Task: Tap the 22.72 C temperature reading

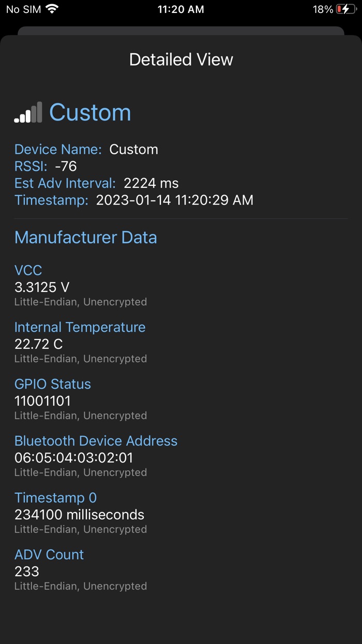Action: [39, 344]
